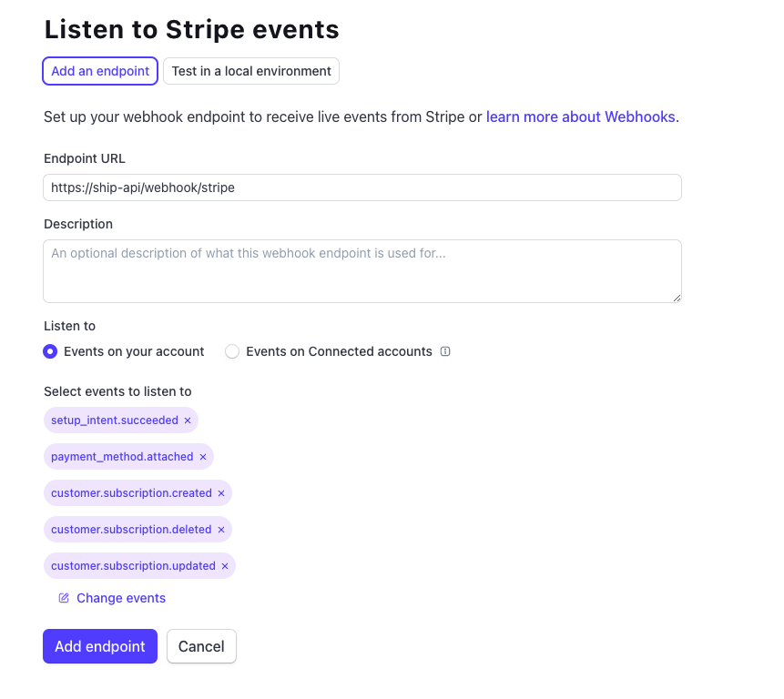Select Events on your account

(50, 351)
